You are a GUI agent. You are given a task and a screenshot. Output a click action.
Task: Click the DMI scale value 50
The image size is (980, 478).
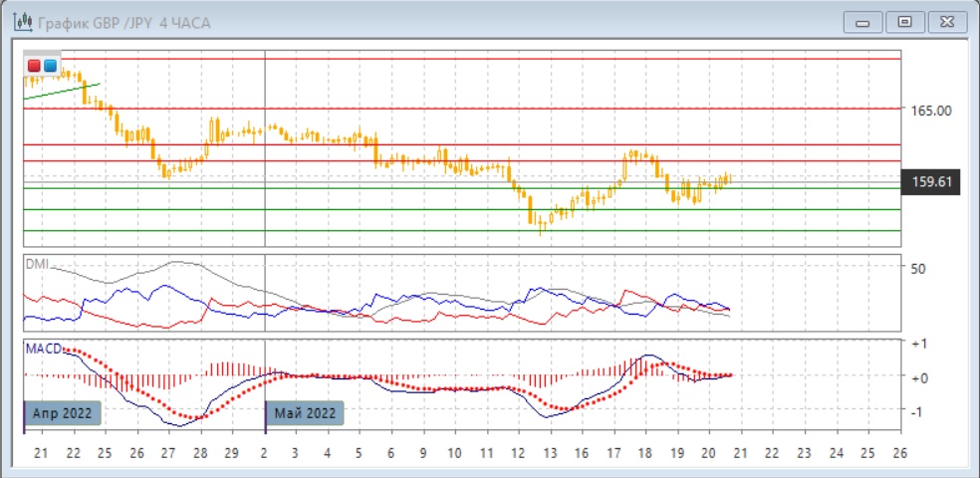click(x=918, y=269)
